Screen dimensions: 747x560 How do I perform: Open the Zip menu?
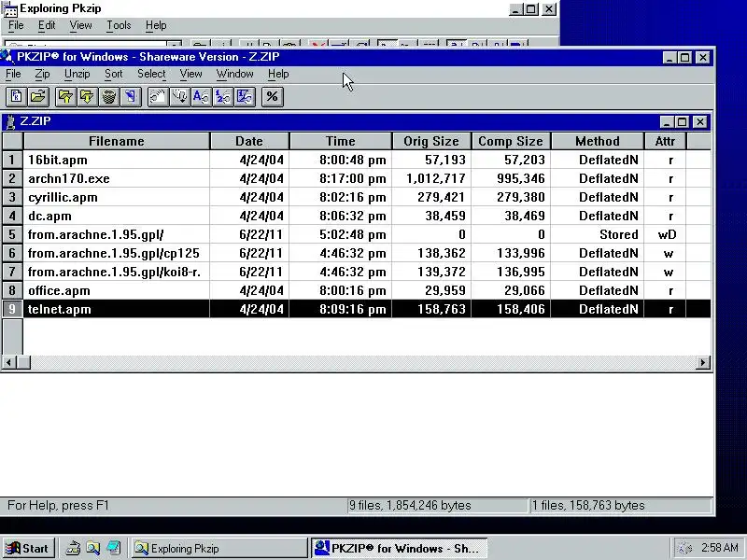[42, 75]
